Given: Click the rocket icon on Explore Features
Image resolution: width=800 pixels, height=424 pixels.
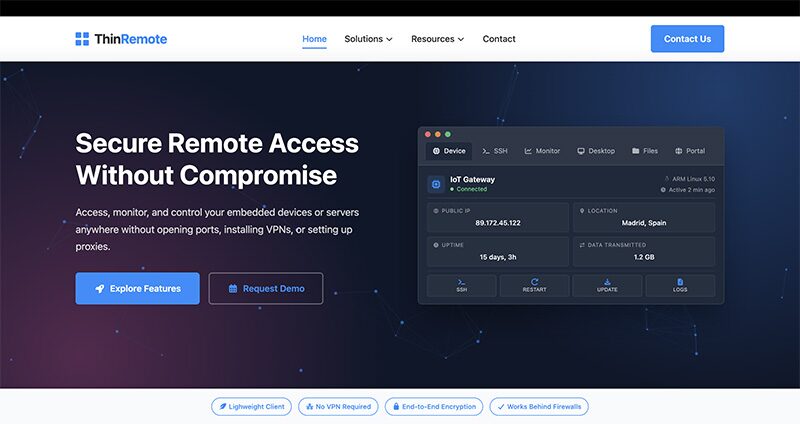Looking at the screenshot, I should [100, 288].
